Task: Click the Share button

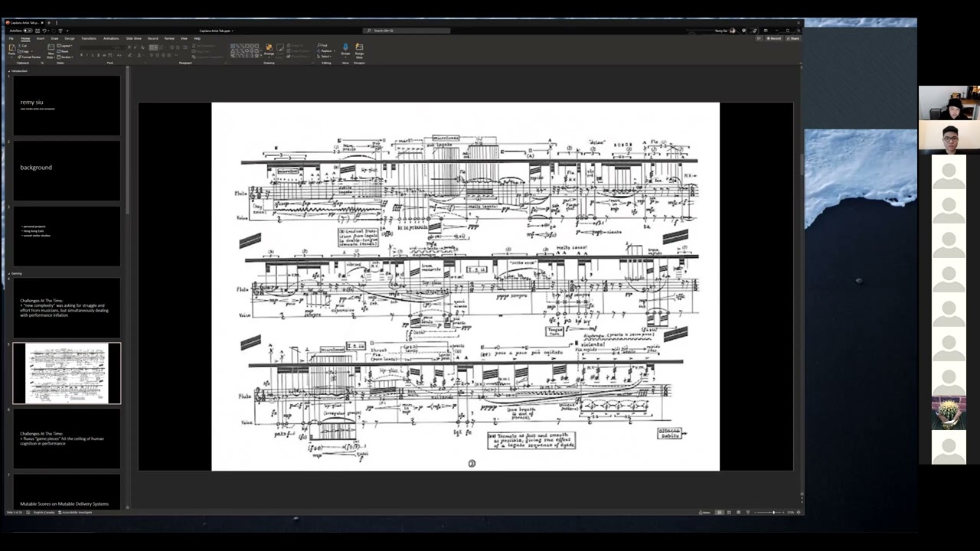Action: pyautogui.click(x=793, y=38)
